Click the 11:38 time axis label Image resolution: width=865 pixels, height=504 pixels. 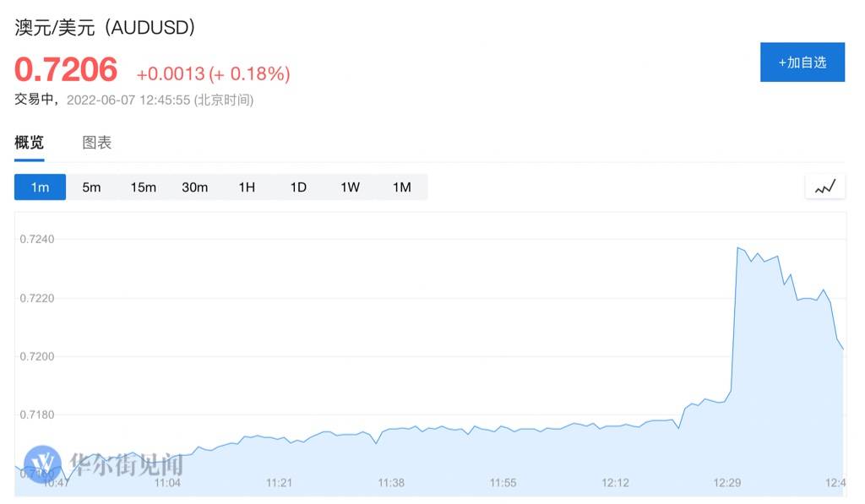pyautogui.click(x=391, y=483)
